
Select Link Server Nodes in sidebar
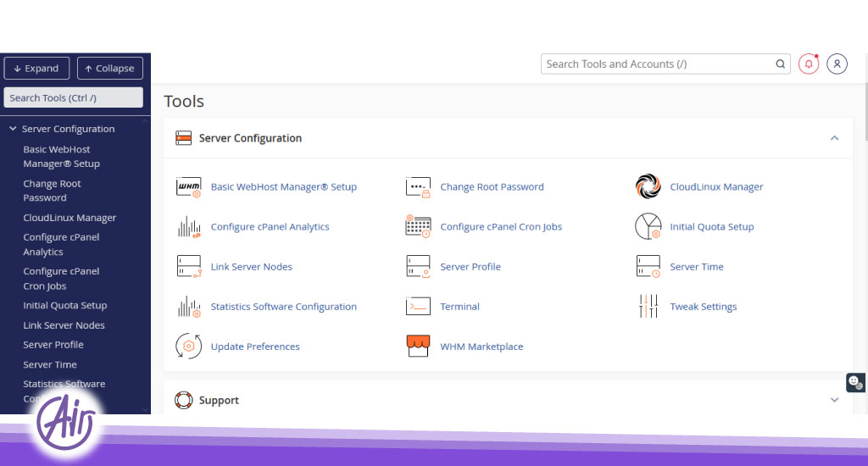click(x=64, y=325)
